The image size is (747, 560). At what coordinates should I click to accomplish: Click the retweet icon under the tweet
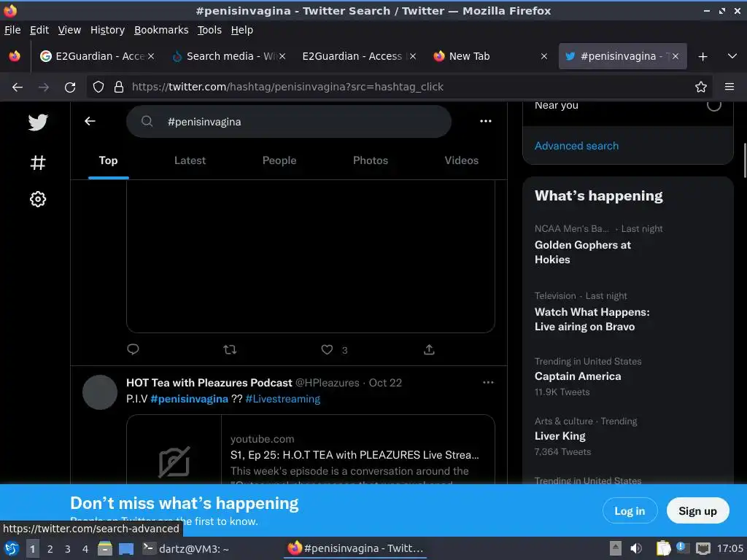pos(230,349)
